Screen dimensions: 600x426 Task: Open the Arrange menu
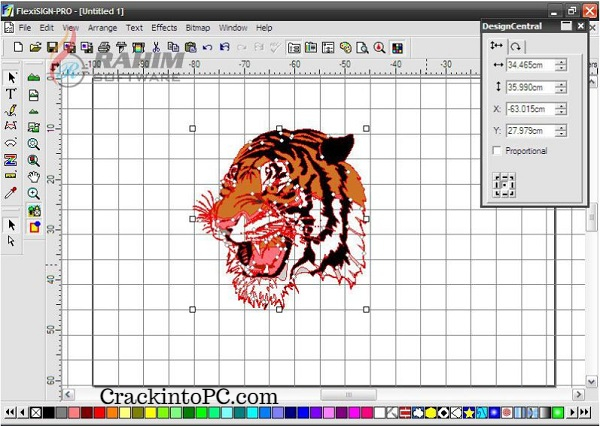click(x=102, y=28)
